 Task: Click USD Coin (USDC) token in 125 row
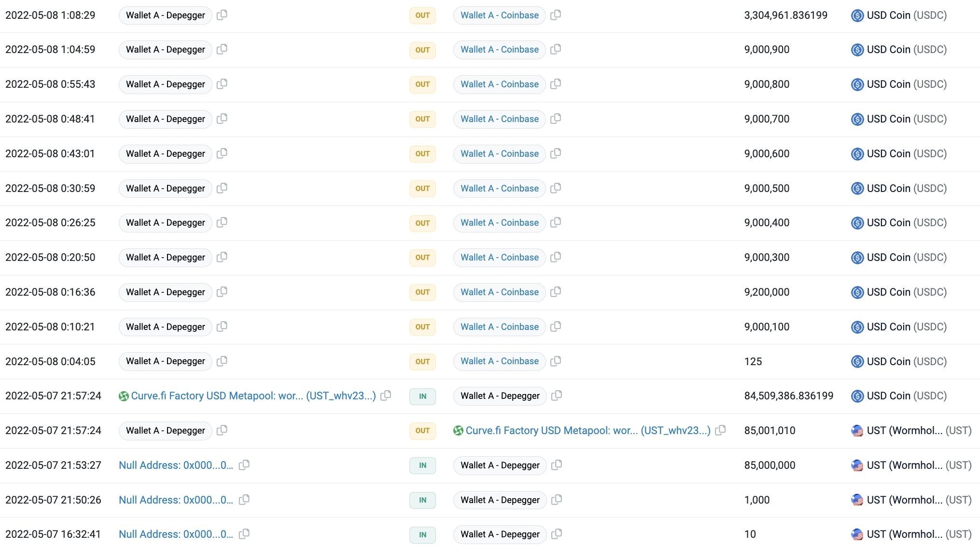pyautogui.click(x=898, y=361)
